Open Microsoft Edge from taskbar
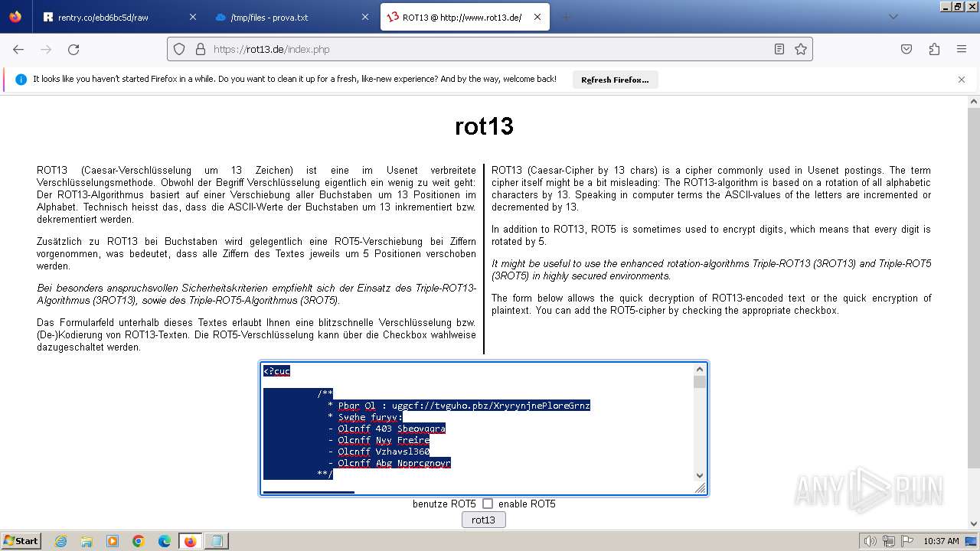980x551 pixels. pos(165,541)
